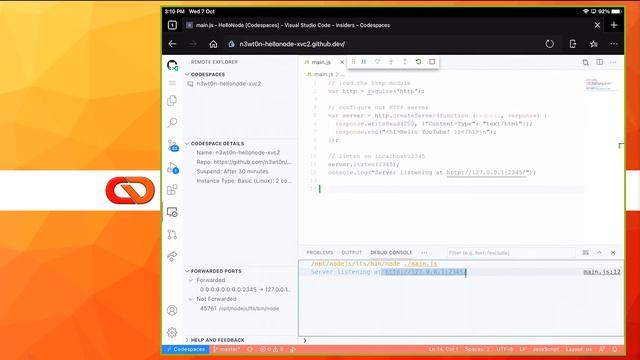The height and width of the screenshot is (360, 640).
Task: Open the Search view magnifier icon
Action: click(172, 122)
